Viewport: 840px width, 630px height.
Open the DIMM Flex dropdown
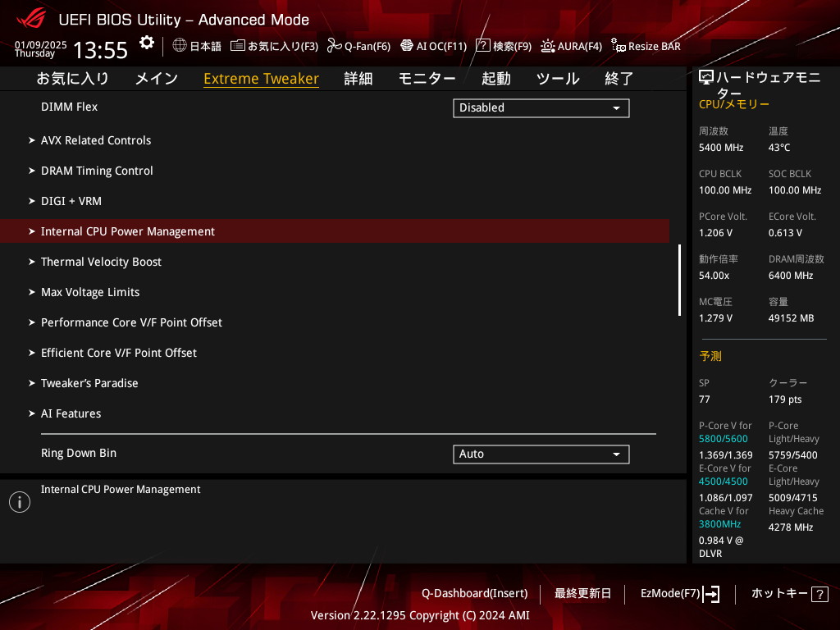point(541,108)
